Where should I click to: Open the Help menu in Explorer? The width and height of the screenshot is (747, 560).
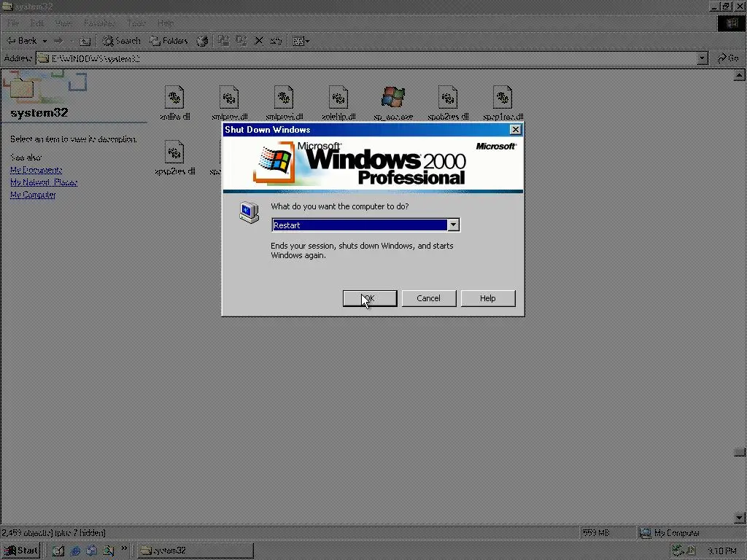164,23
